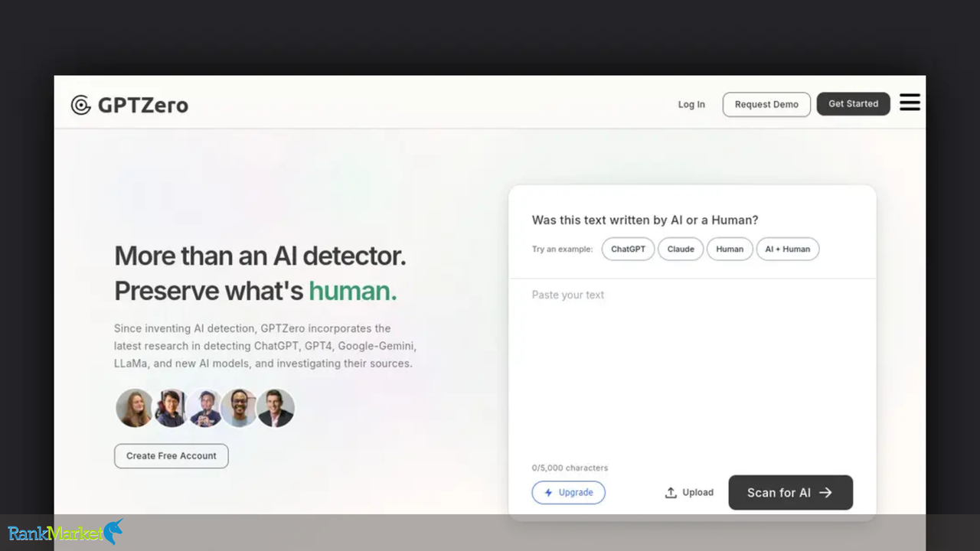Click the Scan for AI button
This screenshot has width=980, height=551.
point(790,493)
